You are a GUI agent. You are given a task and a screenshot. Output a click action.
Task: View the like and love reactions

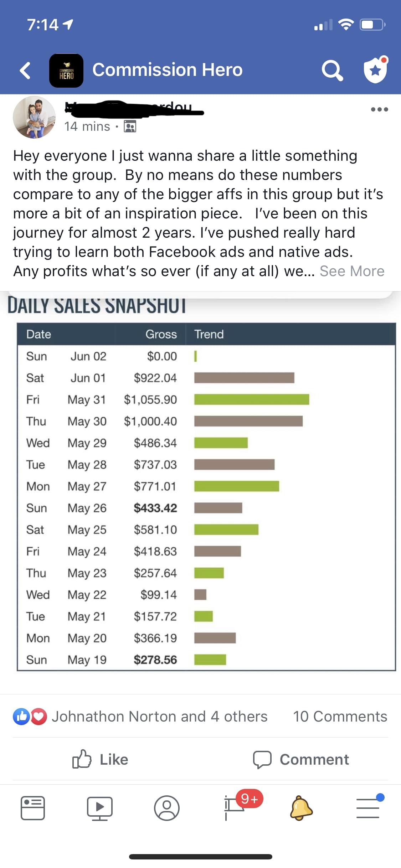point(30,717)
